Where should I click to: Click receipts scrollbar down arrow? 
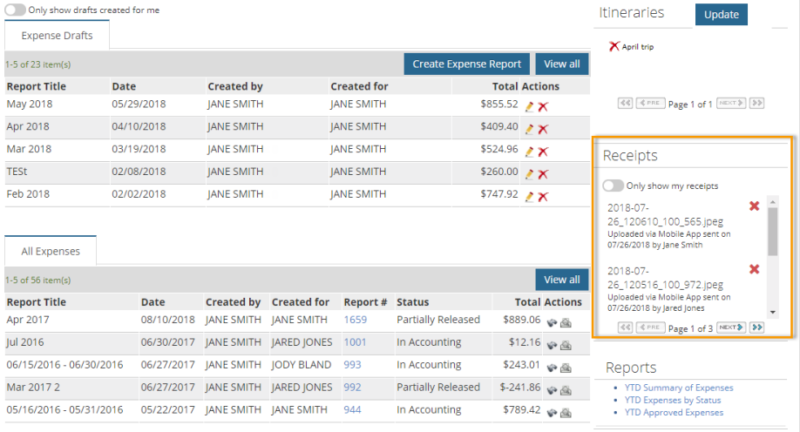[x=773, y=312]
